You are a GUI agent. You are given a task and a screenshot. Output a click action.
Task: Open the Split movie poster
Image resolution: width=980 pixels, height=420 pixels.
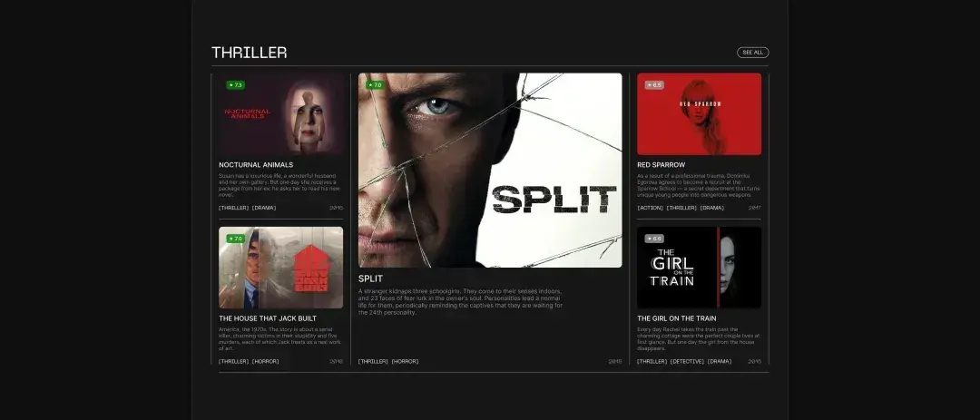click(490, 170)
